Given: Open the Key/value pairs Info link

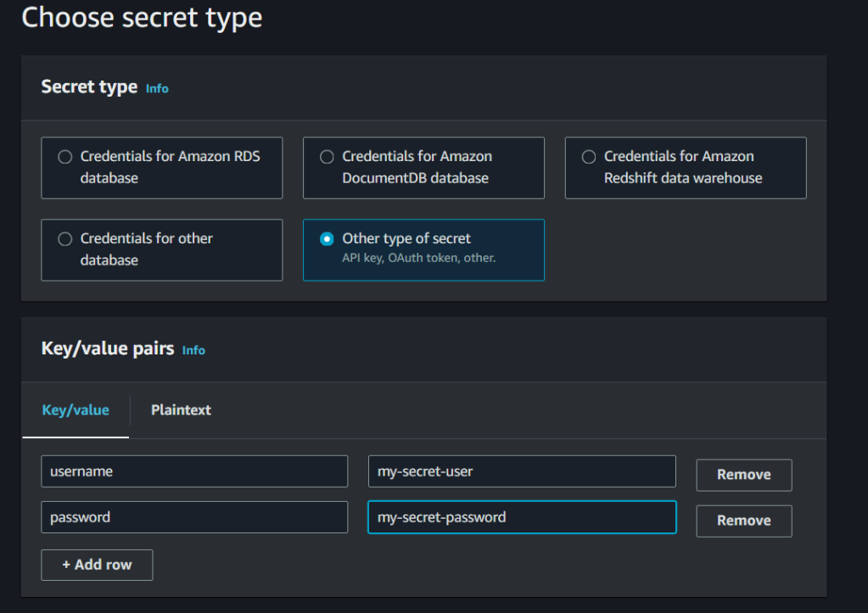Looking at the screenshot, I should (x=193, y=350).
